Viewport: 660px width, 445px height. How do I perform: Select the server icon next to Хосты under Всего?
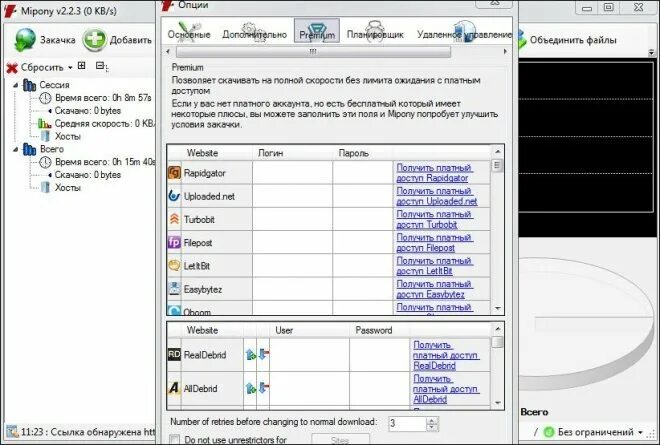pos(45,188)
